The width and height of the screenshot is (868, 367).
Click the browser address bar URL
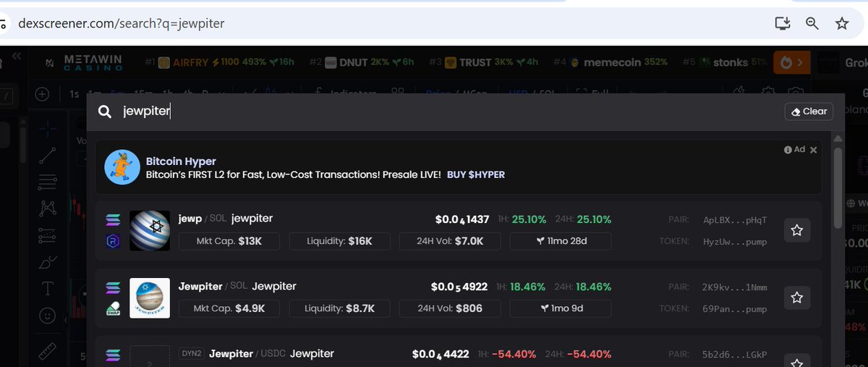[x=122, y=23]
